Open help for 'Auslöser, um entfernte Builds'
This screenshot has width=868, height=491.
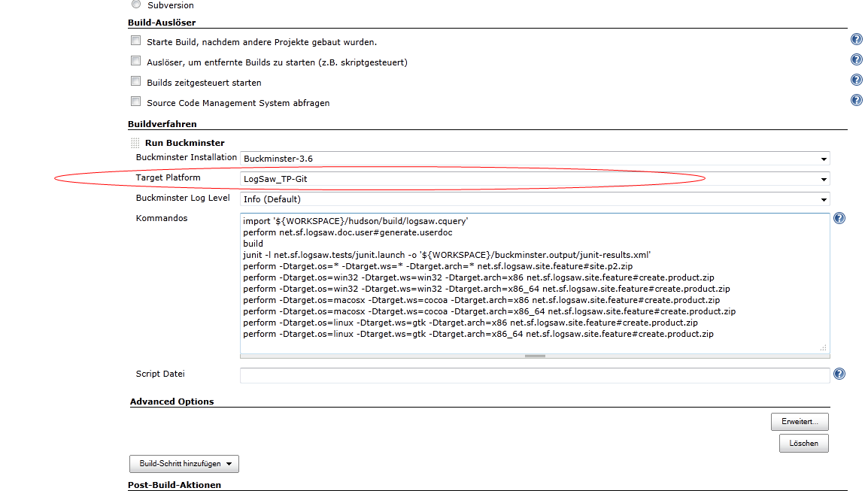point(856,59)
